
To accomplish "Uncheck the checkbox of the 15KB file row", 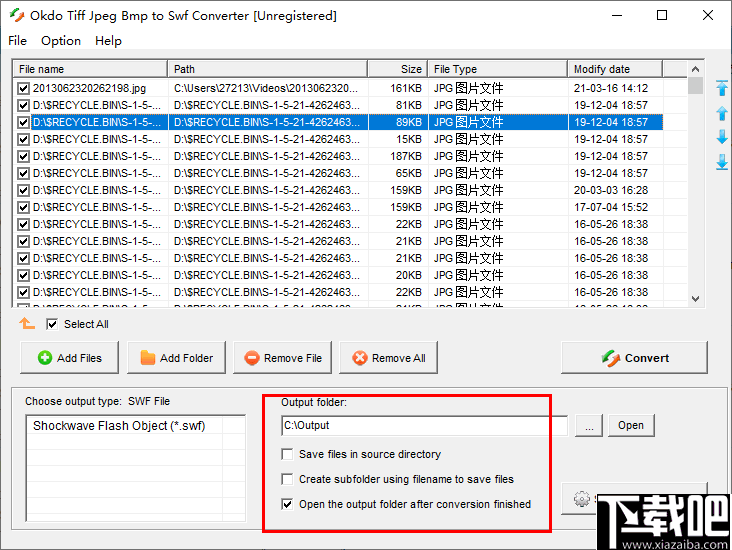I will [23, 139].
